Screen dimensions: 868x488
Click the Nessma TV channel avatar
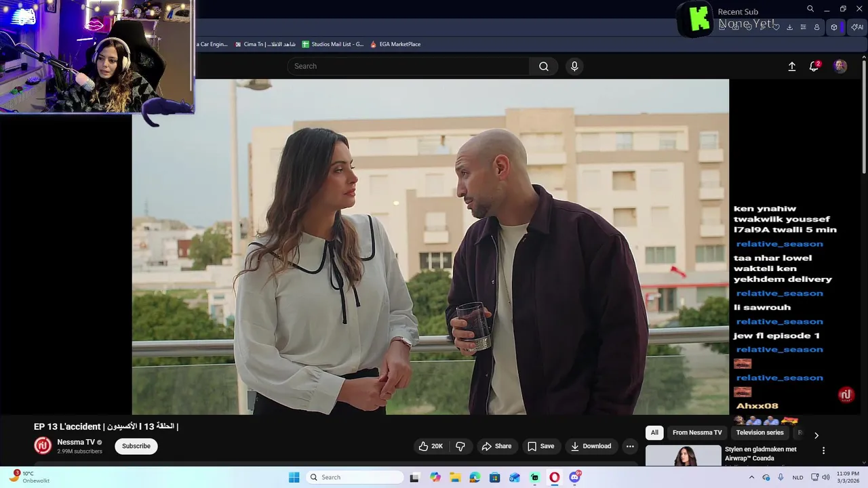[x=43, y=445]
